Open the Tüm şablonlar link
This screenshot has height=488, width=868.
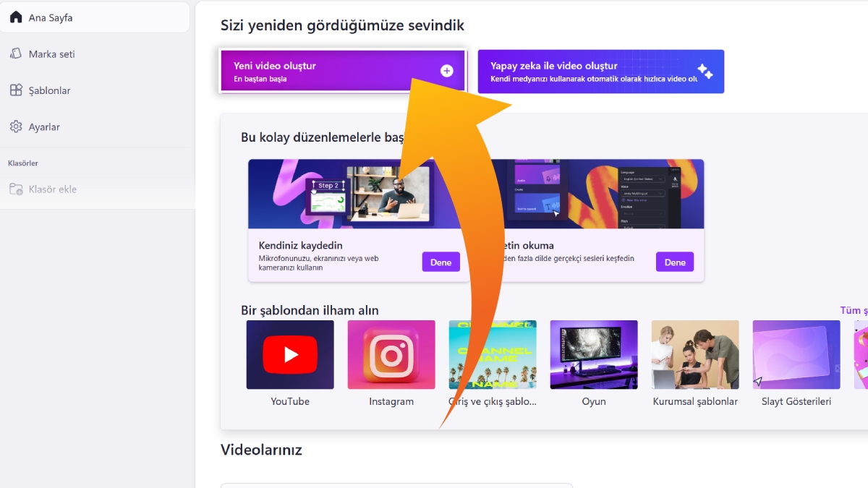click(854, 310)
